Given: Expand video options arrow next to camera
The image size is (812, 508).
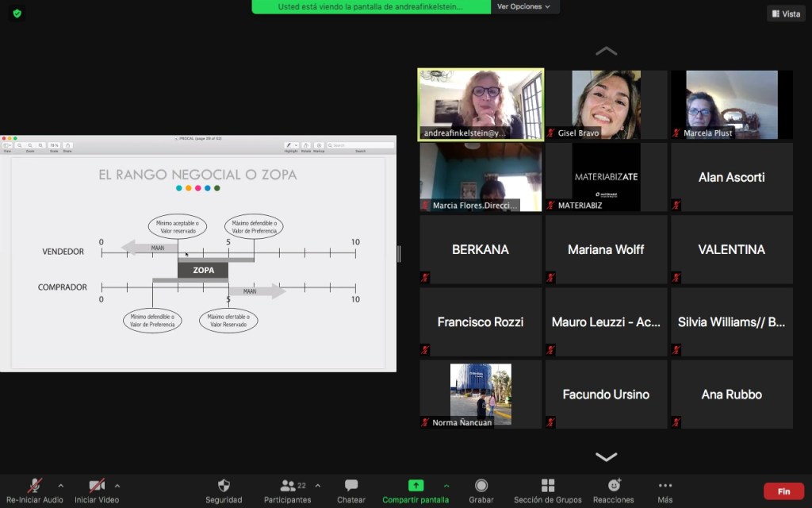Looking at the screenshot, I should [x=117, y=486].
